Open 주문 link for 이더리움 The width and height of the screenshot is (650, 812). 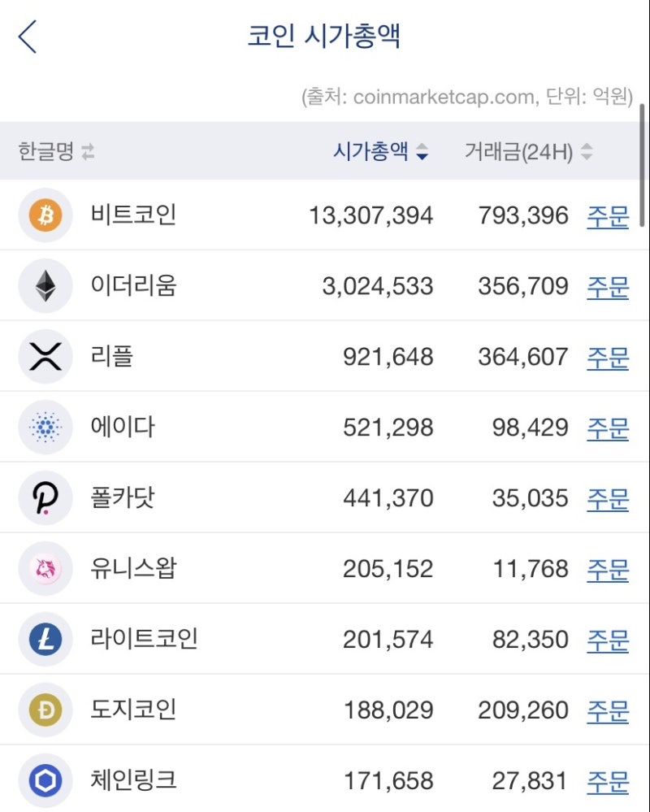coord(608,287)
